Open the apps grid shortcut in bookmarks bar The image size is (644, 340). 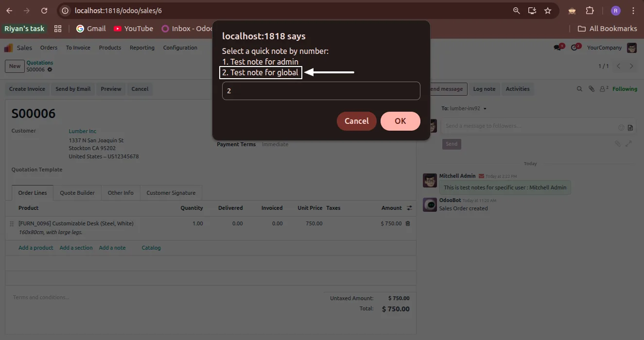(58, 29)
